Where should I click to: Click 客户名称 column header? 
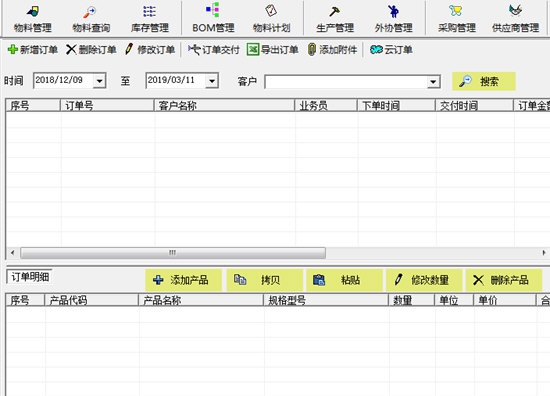tap(224, 106)
